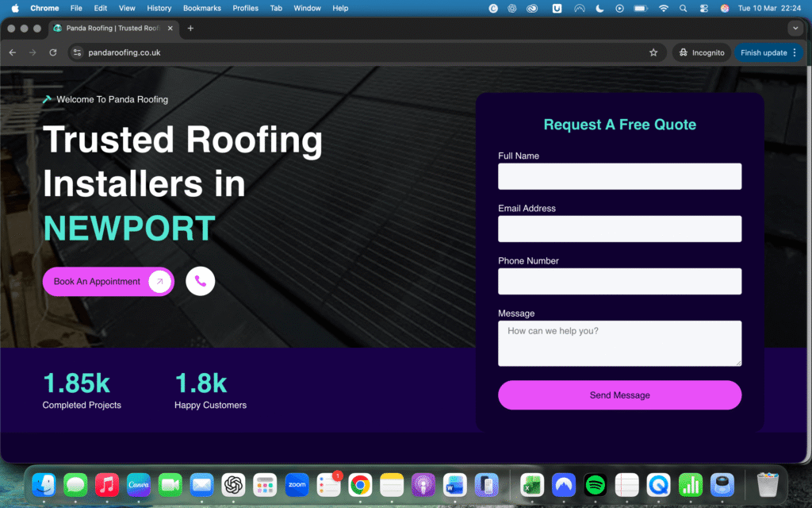The image size is (812, 508).
Task: Open Control Center in menu bar
Action: tap(703, 8)
